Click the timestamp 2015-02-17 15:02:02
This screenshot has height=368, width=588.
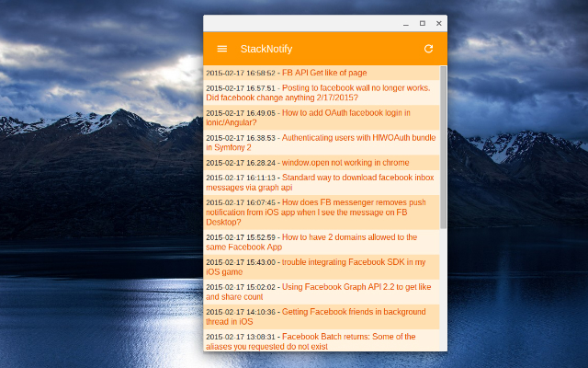(x=241, y=287)
